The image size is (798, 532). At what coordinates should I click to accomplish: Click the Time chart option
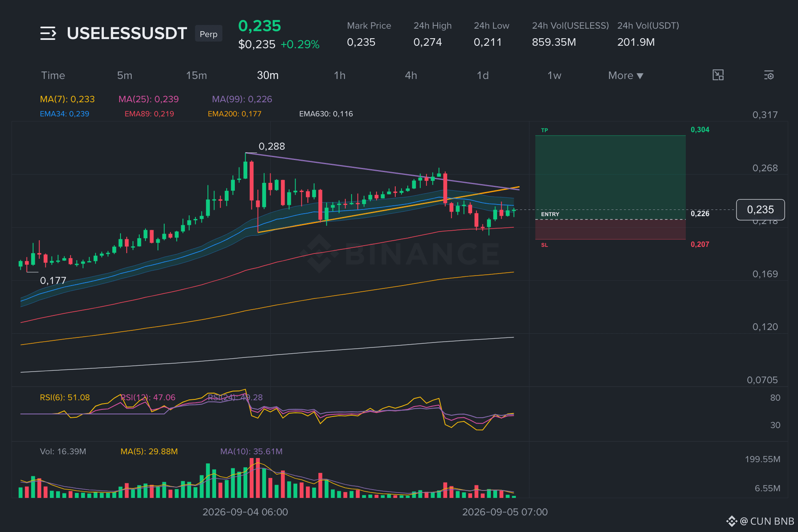click(x=53, y=76)
